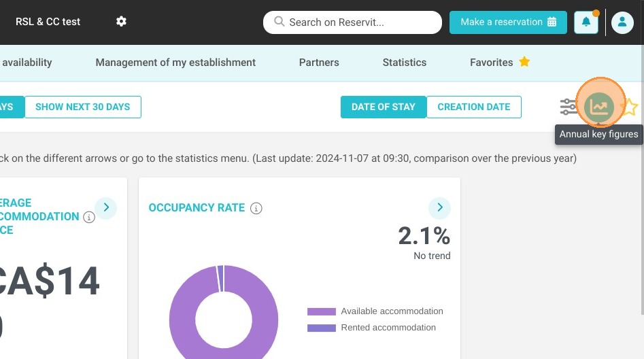The width and height of the screenshot is (644, 359).
Task: Click Rented accommodation legend swatch
Action: (x=322, y=328)
